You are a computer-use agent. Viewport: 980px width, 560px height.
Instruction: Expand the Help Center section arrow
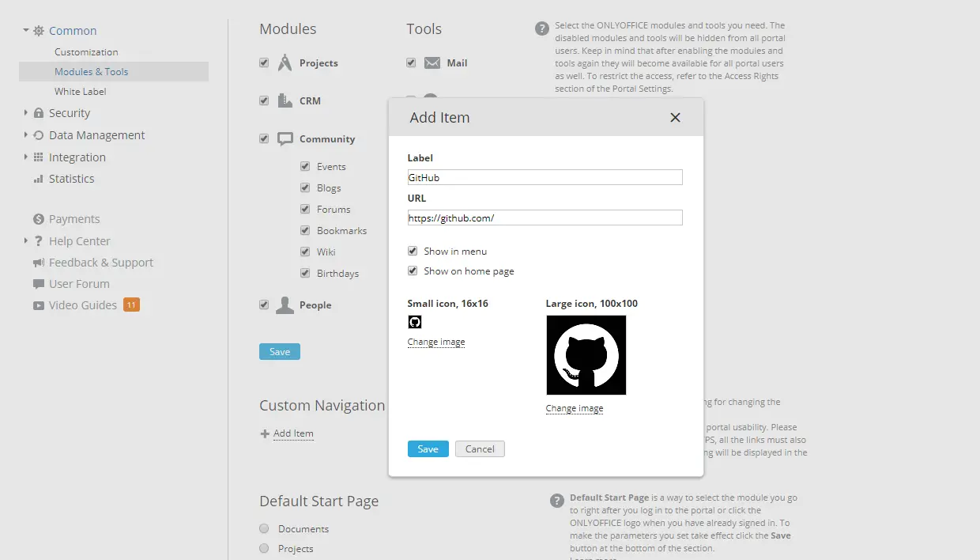coord(26,241)
